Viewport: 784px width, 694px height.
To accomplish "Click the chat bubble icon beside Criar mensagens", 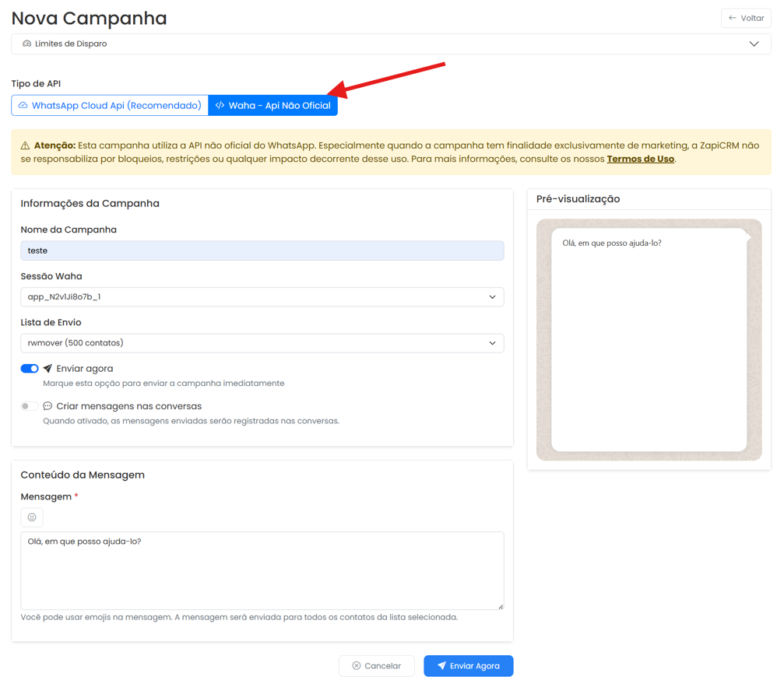I will tap(47, 406).
